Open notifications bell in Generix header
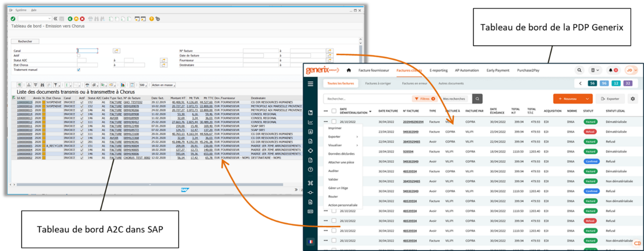Screen dimensions: 644x251 point(611,70)
